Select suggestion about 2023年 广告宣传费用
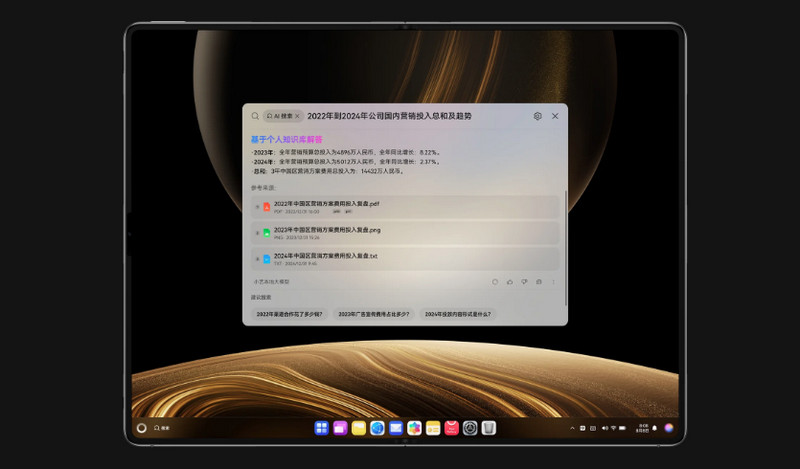 pyautogui.click(x=373, y=314)
